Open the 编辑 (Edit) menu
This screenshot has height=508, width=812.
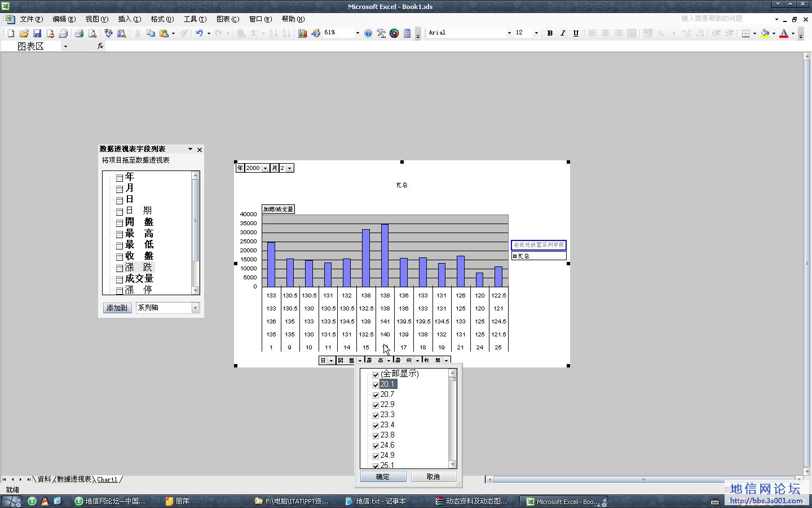64,19
